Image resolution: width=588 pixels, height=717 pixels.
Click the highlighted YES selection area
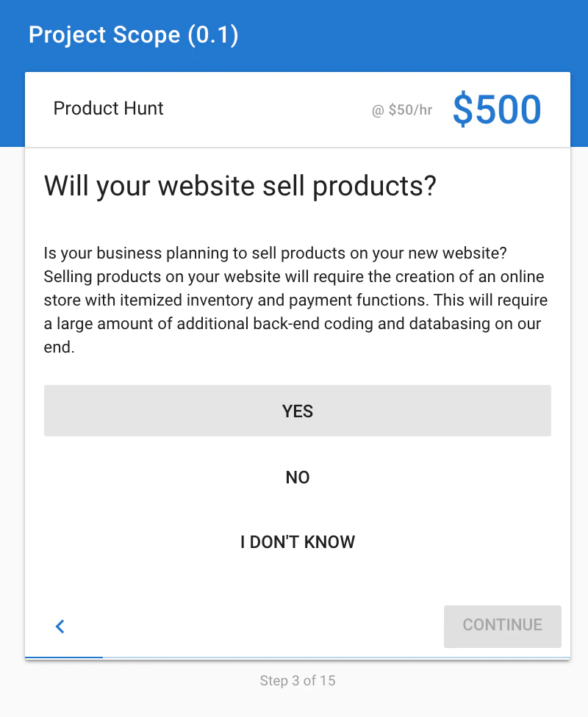click(x=297, y=411)
